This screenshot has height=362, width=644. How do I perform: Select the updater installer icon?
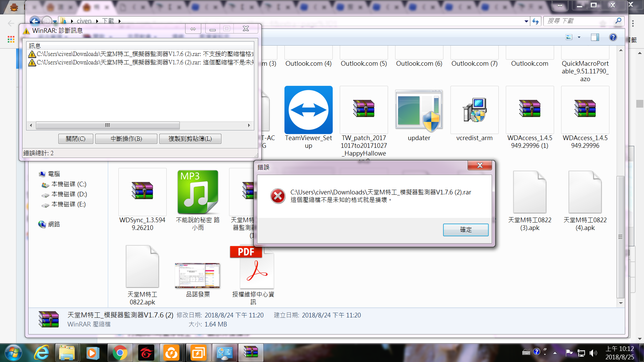click(x=419, y=111)
